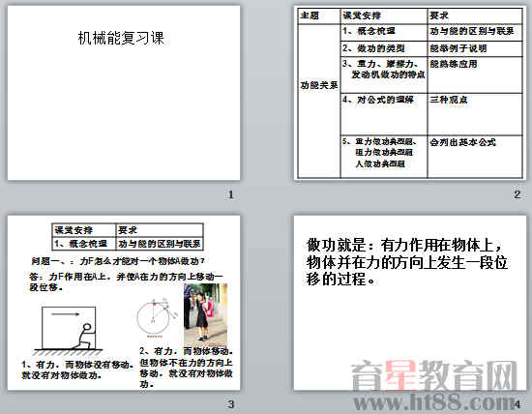The image size is (532, 414).
Task: Select slide 4 with 做功就是 definition
Action: tap(410, 303)
